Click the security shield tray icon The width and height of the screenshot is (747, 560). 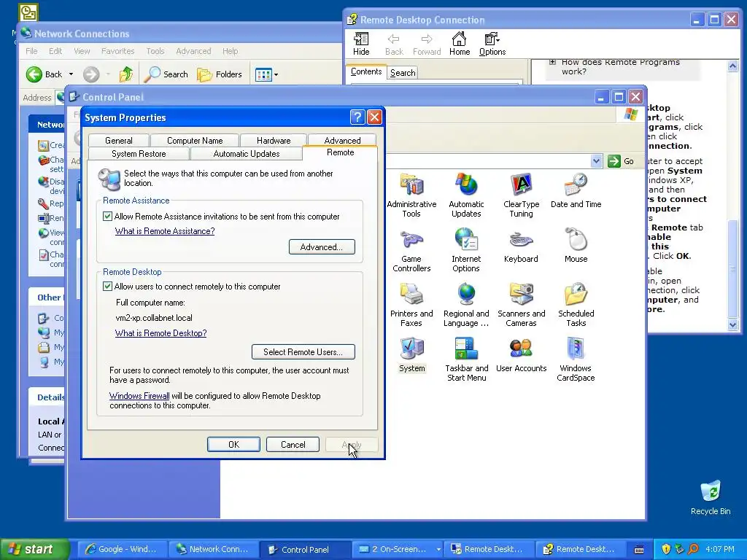(x=666, y=549)
